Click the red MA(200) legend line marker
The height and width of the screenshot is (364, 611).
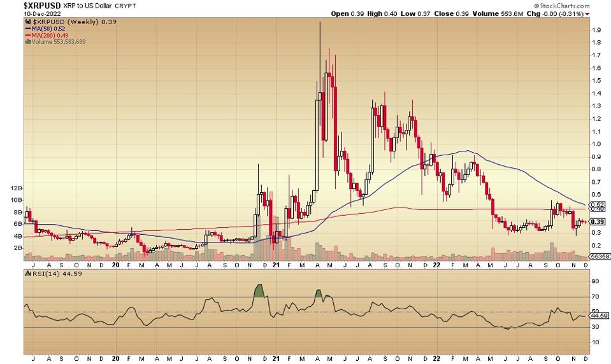(x=27, y=36)
